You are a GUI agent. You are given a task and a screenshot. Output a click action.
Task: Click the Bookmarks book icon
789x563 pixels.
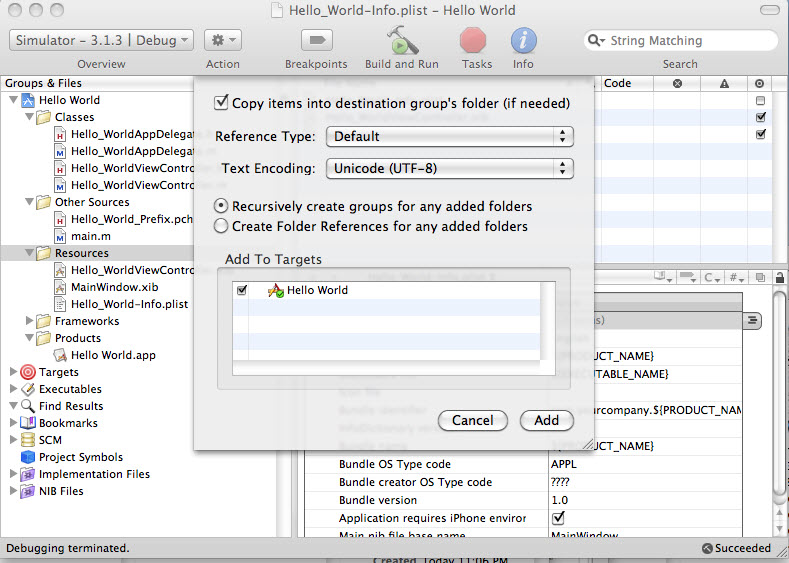[x=28, y=423]
